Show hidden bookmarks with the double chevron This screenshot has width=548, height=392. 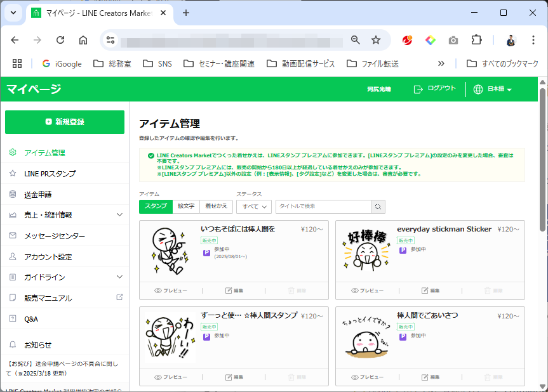[x=441, y=63]
